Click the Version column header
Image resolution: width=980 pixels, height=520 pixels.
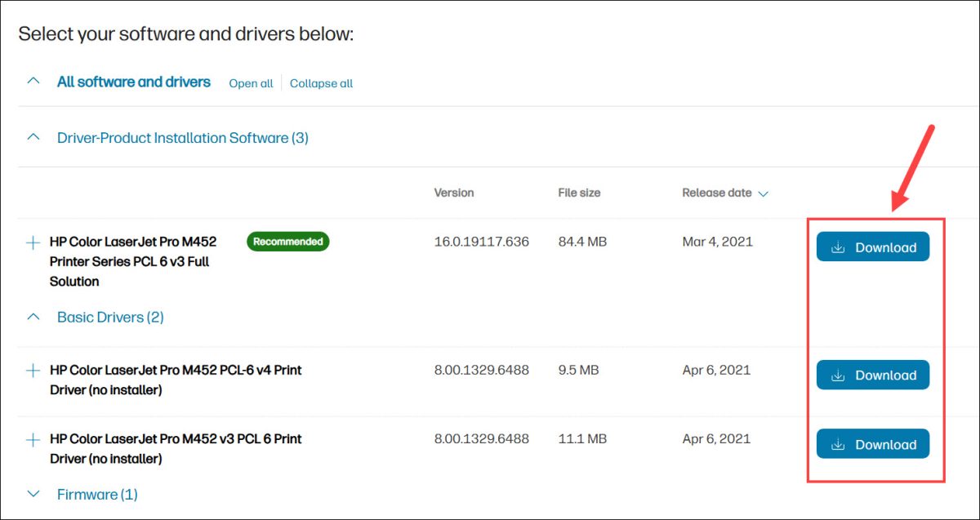coord(454,193)
